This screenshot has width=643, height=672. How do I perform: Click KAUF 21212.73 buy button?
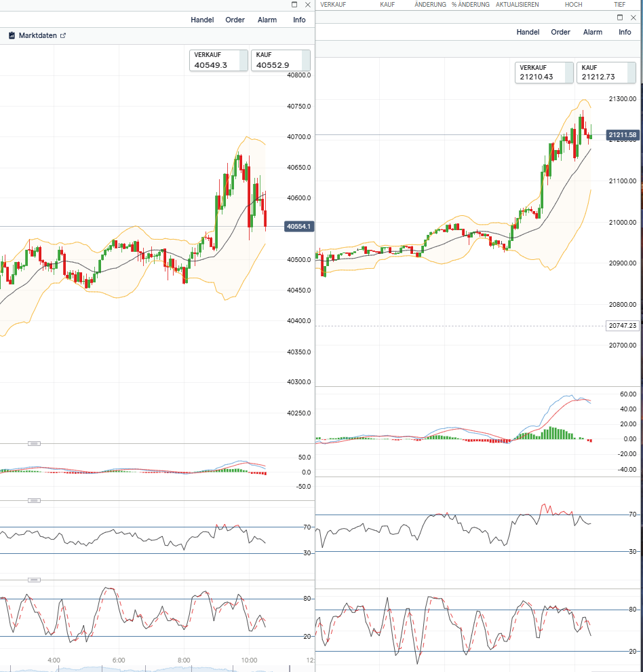[606, 73]
